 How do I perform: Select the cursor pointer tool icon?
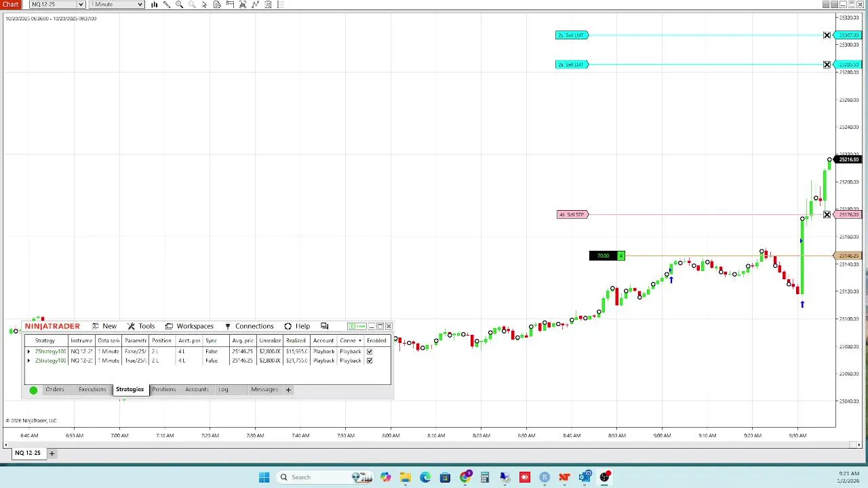[x=204, y=5]
